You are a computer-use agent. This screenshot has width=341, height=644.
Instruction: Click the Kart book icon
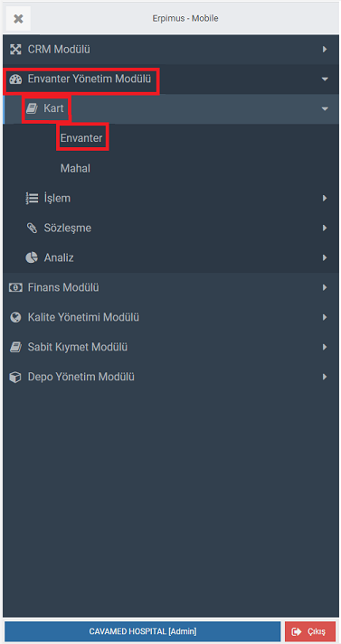[32, 109]
